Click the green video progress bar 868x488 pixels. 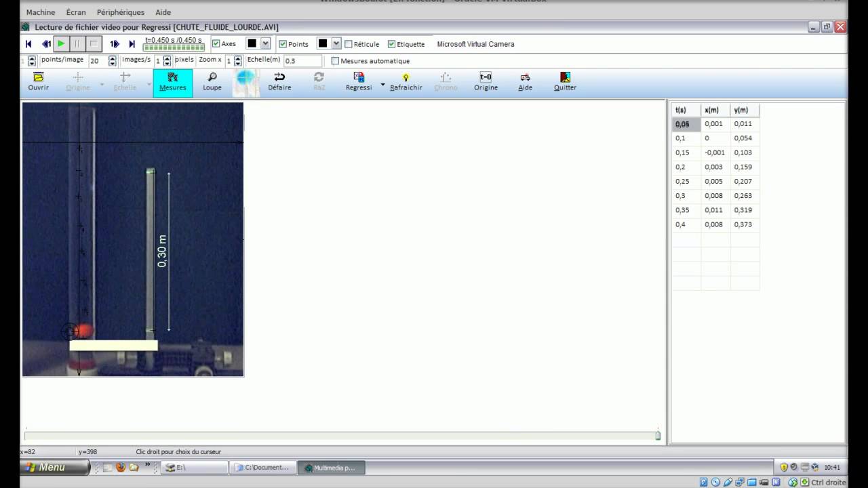click(174, 47)
